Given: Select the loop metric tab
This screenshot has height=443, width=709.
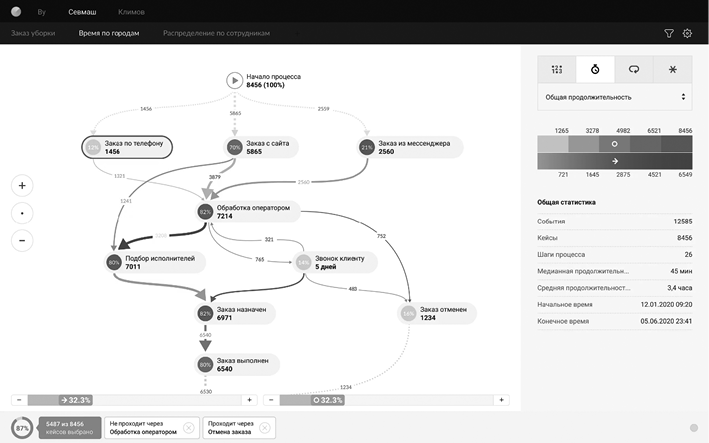Looking at the screenshot, I should pyautogui.click(x=633, y=69).
